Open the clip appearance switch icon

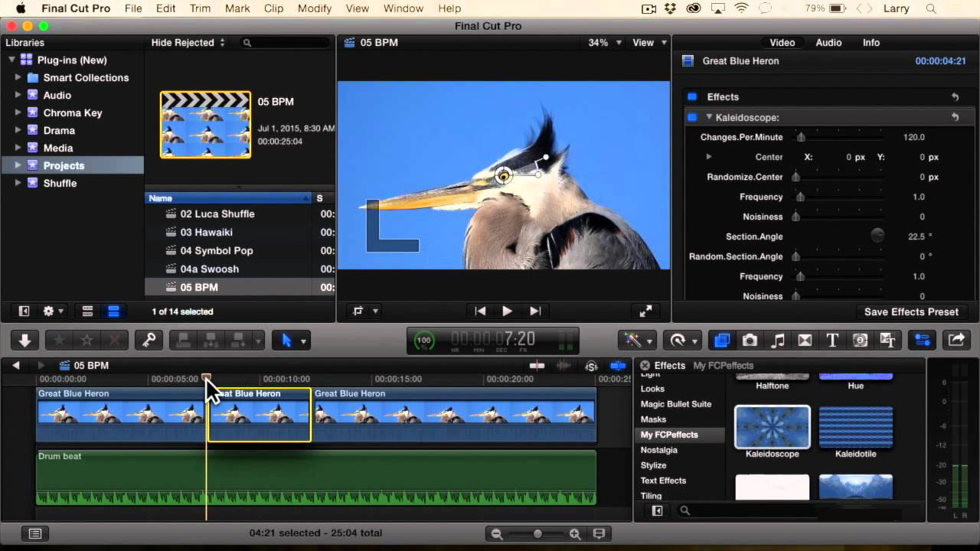(599, 533)
